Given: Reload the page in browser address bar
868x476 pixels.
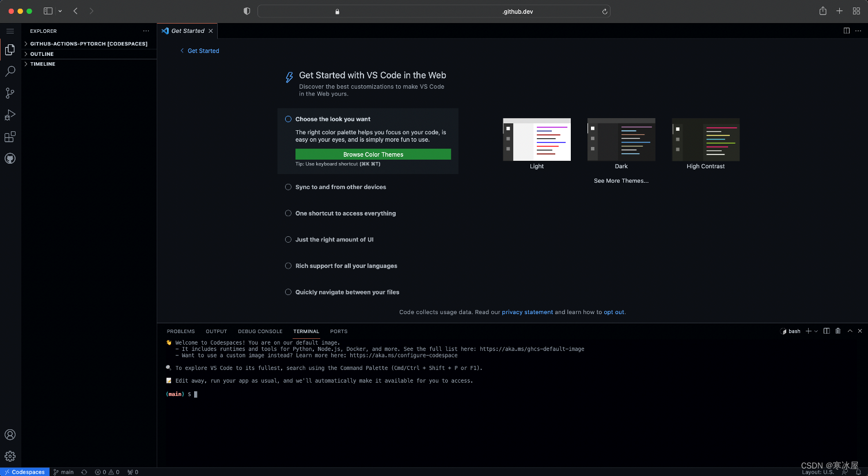Looking at the screenshot, I should click(604, 12).
